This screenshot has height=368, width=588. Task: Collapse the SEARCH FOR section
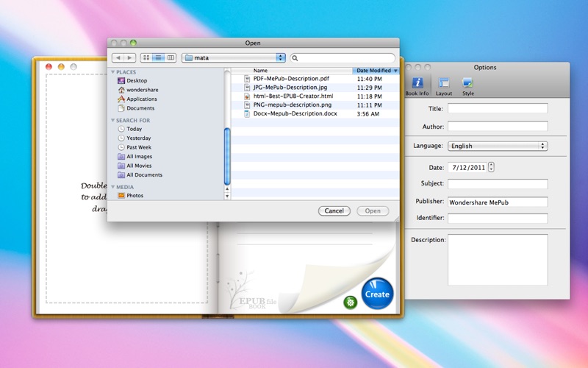click(113, 120)
